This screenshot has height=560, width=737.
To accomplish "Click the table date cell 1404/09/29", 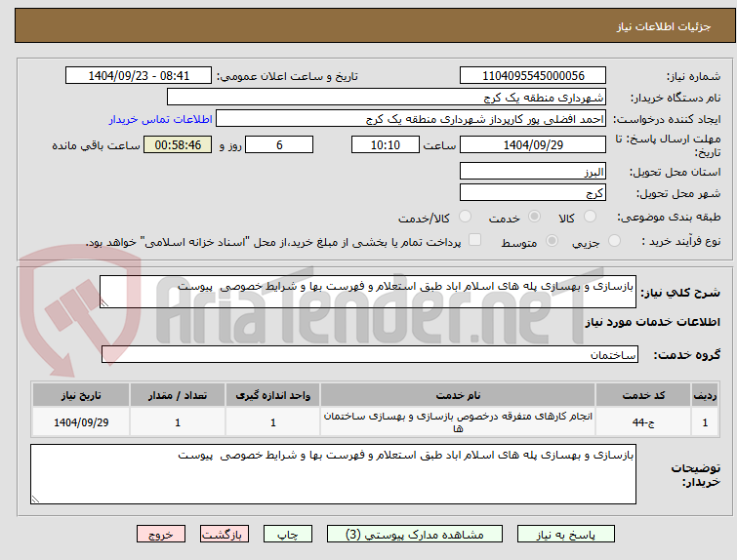I will 81,422.
